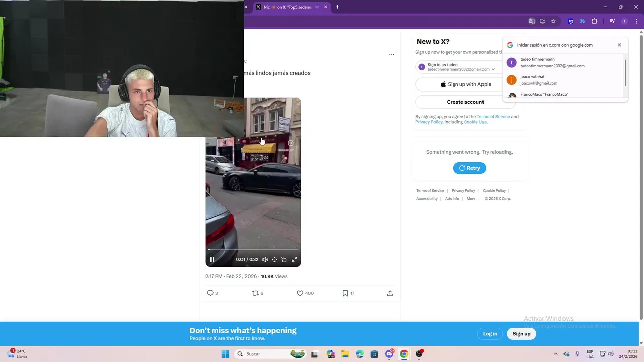Open the Ads info footer link

click(x=452, y=199)
